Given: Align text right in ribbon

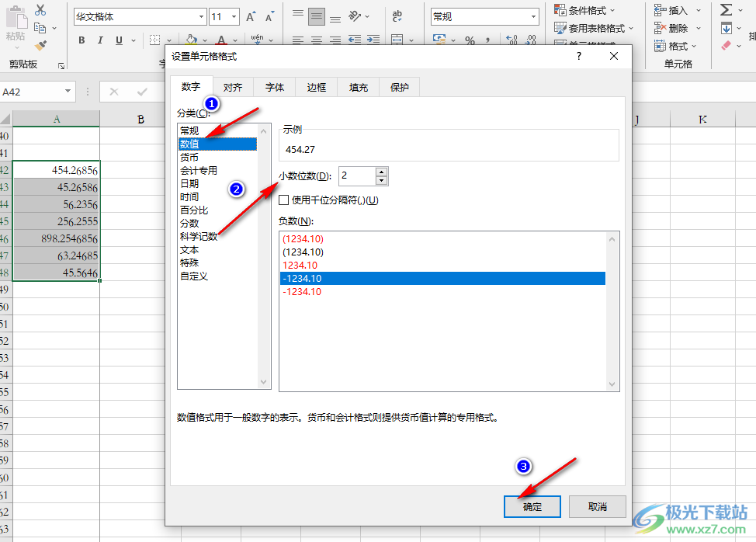Looking at the screenshot, I should [335, 40].
